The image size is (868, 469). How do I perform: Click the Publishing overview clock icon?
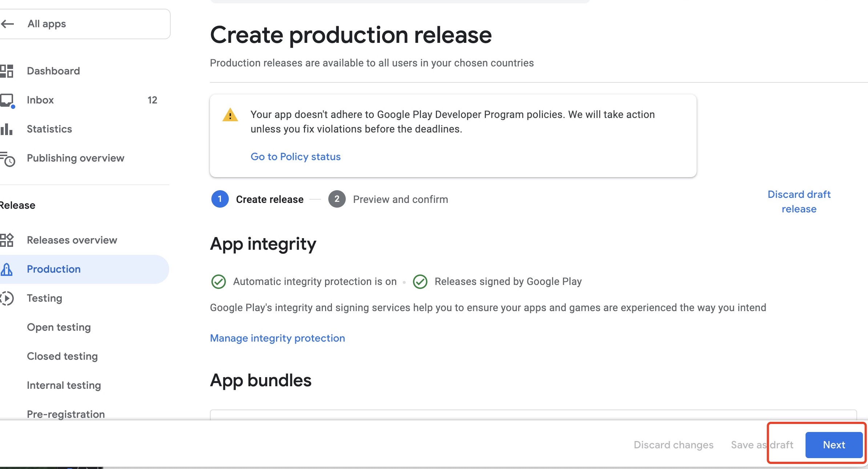tap(7, 159)
